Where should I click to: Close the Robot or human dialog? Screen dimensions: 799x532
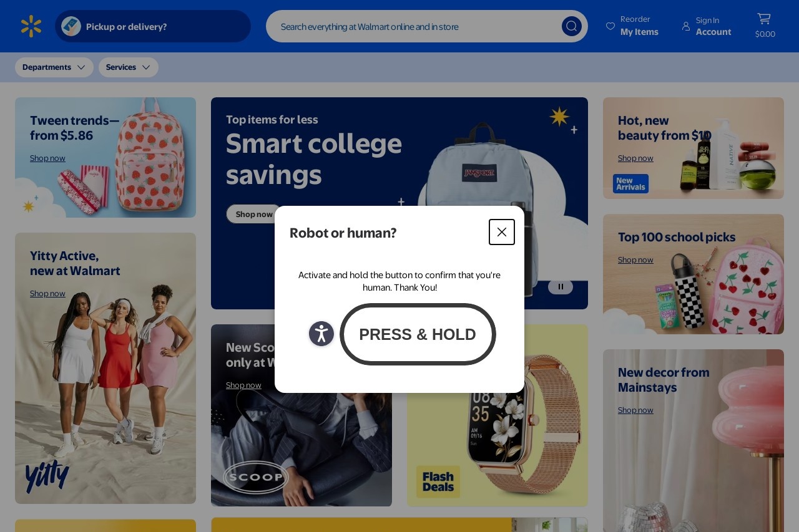tap(502, 232)
